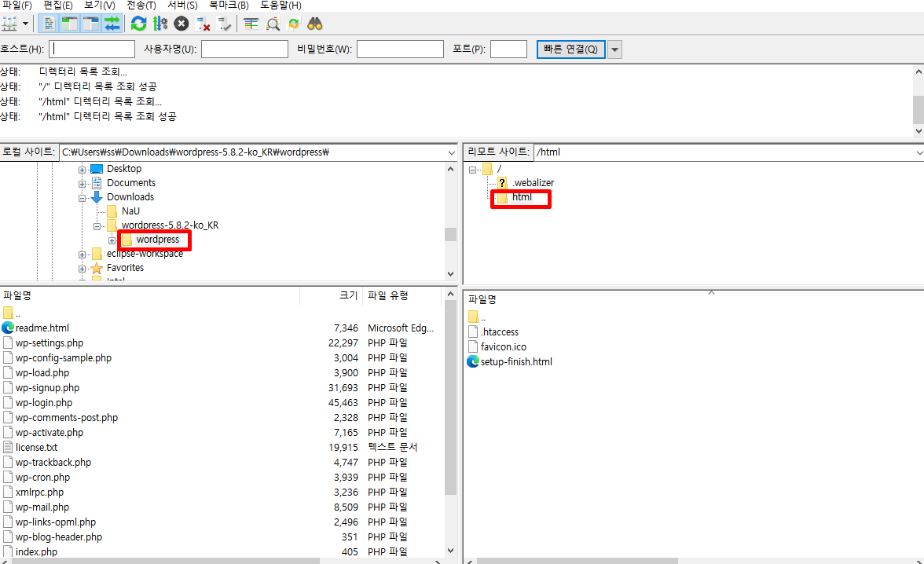Image resolution: width=924 pixels, height=564 pixels.
Task: Open the 편집(E) menu
Action: point(58,5)
